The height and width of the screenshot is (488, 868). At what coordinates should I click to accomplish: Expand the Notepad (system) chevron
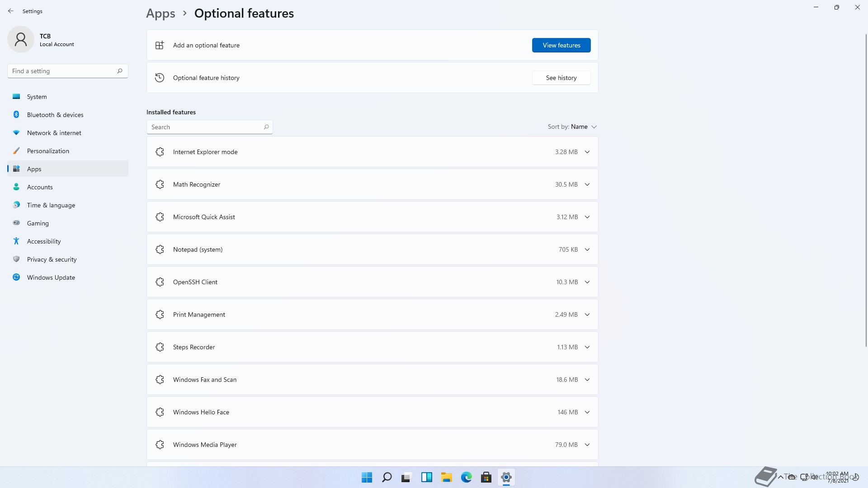point(587,249)
